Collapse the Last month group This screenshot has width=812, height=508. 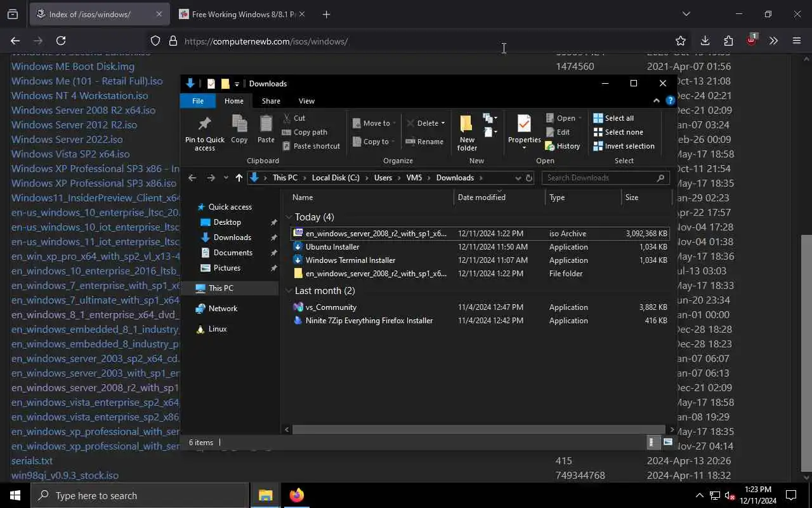click(289, 291)
